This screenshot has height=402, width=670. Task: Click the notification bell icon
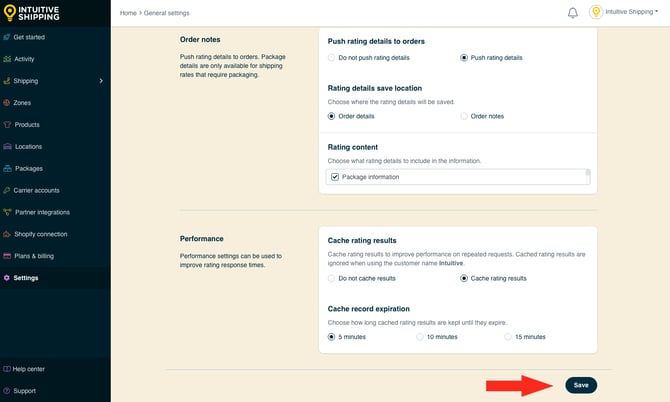pyautogui.click(x=572, y=13)
